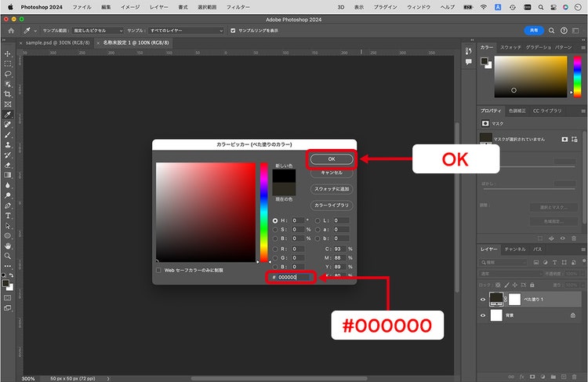Screen dimensions: 588x382
Task: Switch to the スウォッチ panel tab
Action: 510,48
